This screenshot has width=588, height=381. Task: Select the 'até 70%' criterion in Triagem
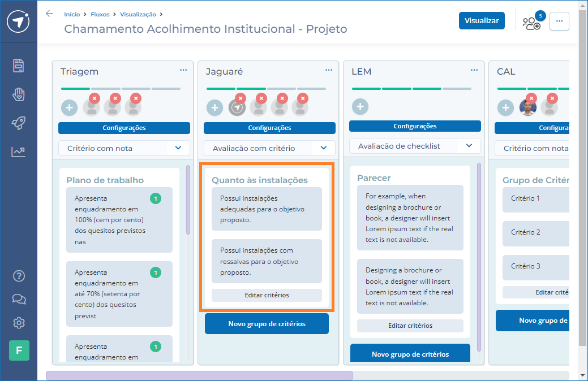(119, 294)
